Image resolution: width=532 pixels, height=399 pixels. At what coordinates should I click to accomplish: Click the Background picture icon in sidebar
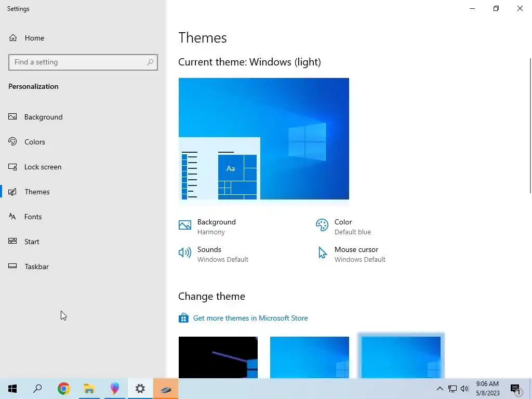pos(12,117)
